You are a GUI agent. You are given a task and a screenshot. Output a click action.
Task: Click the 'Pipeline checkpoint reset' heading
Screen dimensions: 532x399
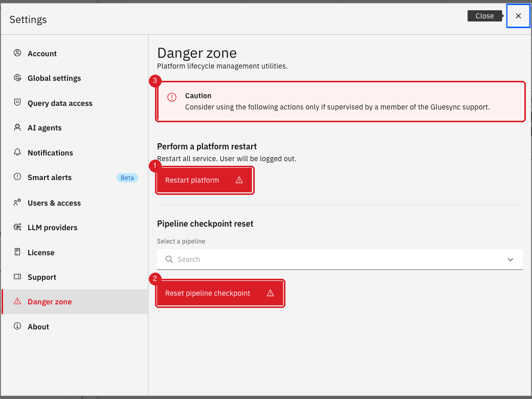point(205,224)
